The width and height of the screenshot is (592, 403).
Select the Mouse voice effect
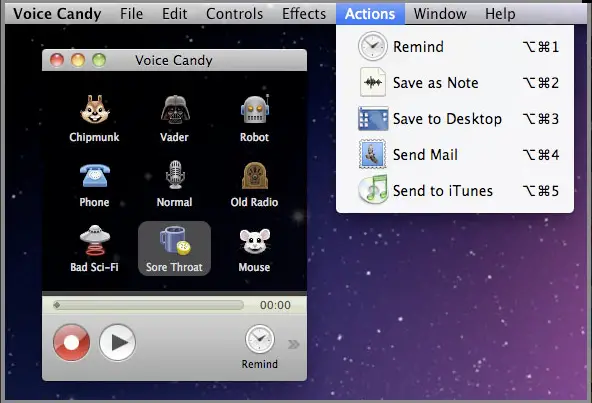(x=254, y=249)
